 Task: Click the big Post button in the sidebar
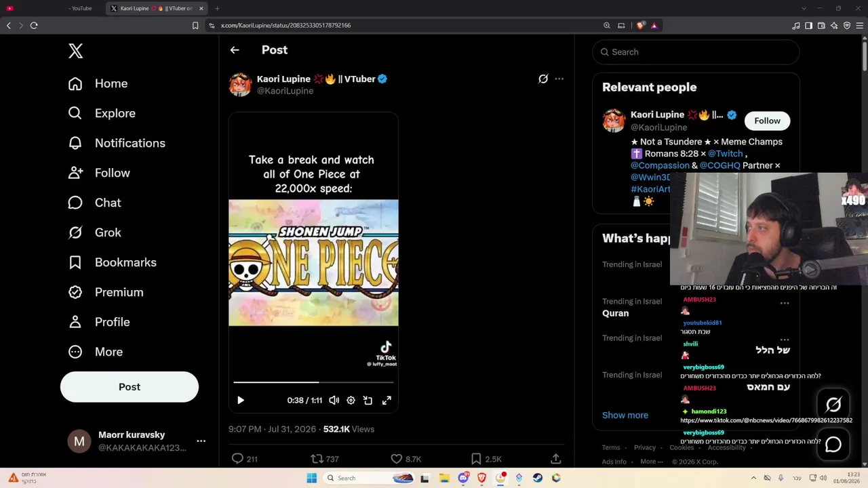pos(130,387)
